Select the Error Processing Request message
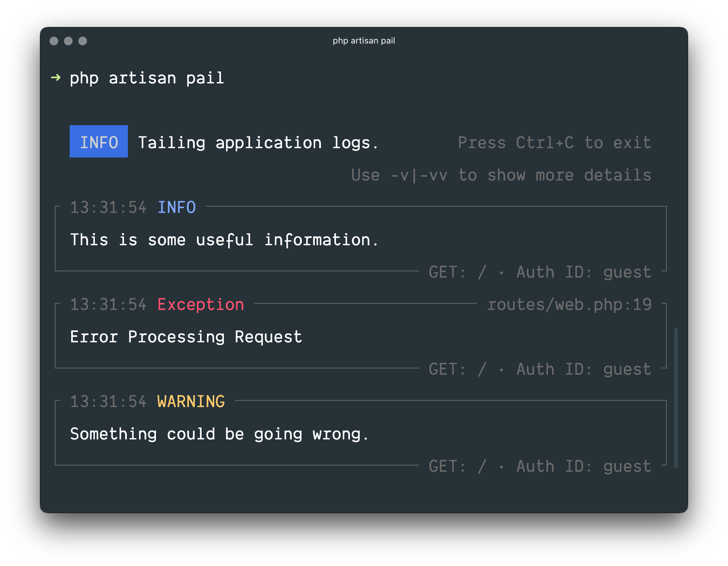This screenshot has width=728, height=566. pyautogui.click(x=186, y=337)
